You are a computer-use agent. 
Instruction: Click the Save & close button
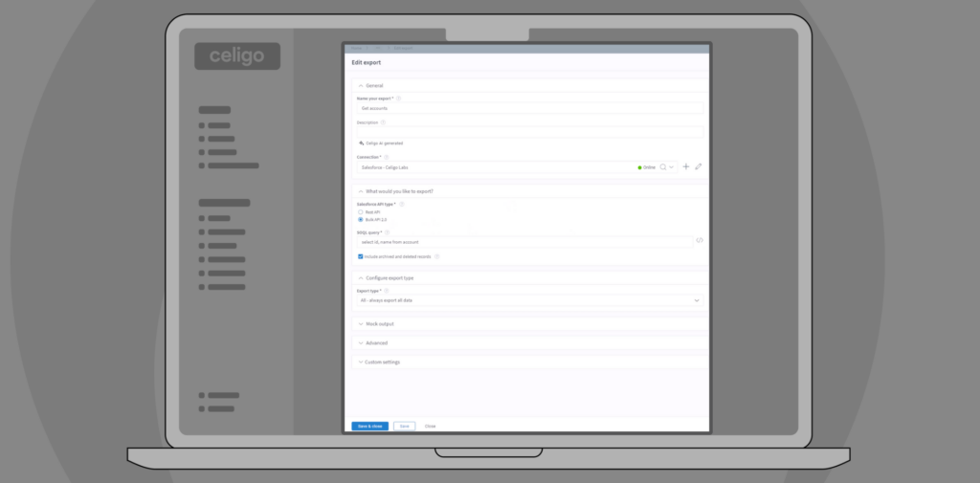(x=369, y=426)
